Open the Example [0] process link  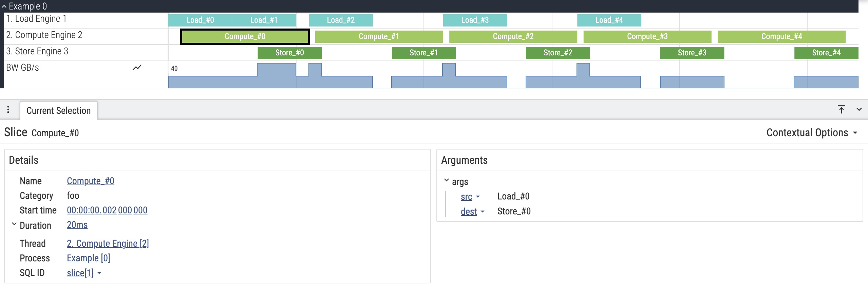pos(88,258)
